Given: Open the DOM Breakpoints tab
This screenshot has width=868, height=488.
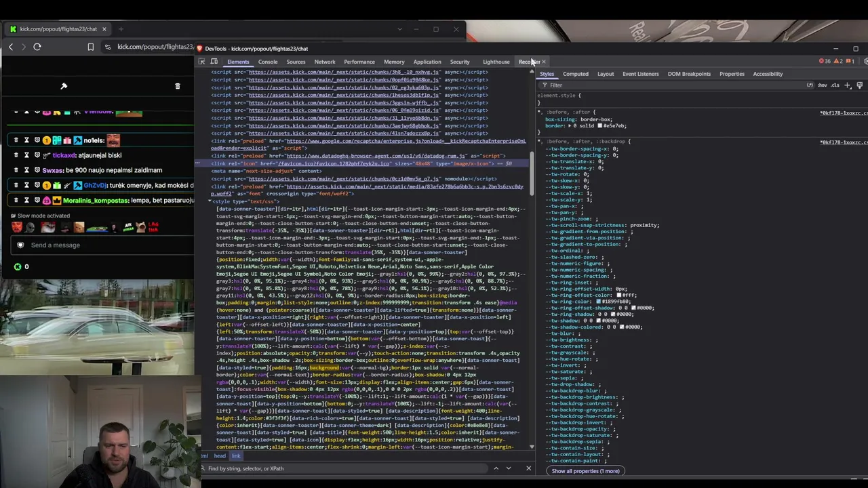Looking at the screenshot, I should point(689,74).
